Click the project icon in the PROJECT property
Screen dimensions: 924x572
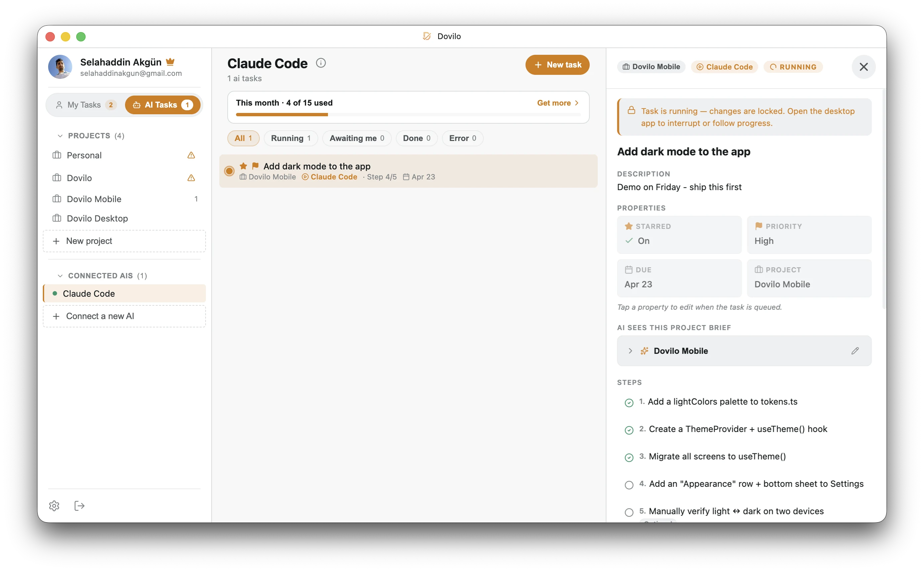coord(759,270)
